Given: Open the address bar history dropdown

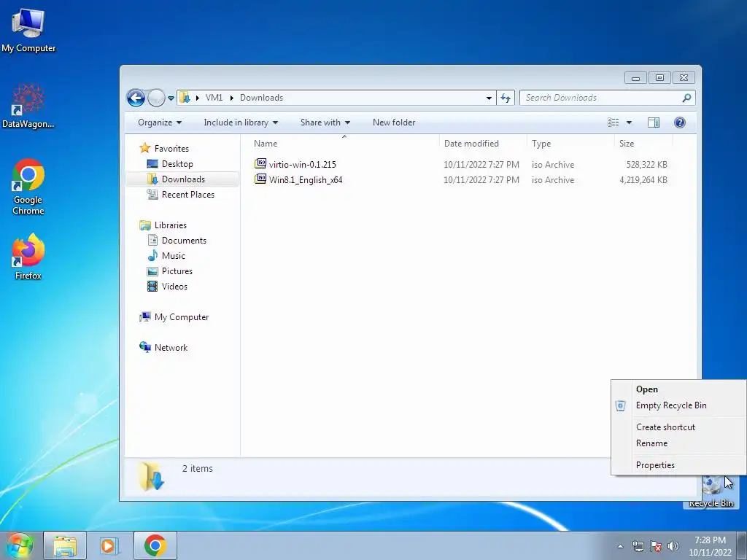Looking at the screenshot, I should [x=489, y=98].
